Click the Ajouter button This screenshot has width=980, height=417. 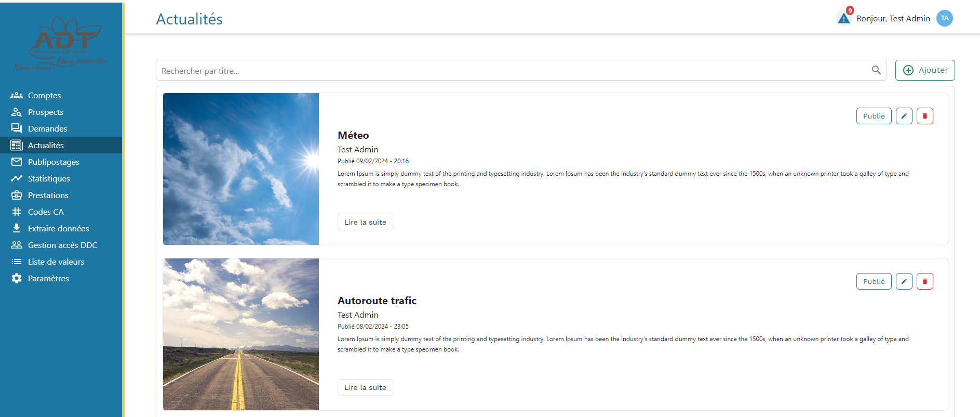coord(925,70)
